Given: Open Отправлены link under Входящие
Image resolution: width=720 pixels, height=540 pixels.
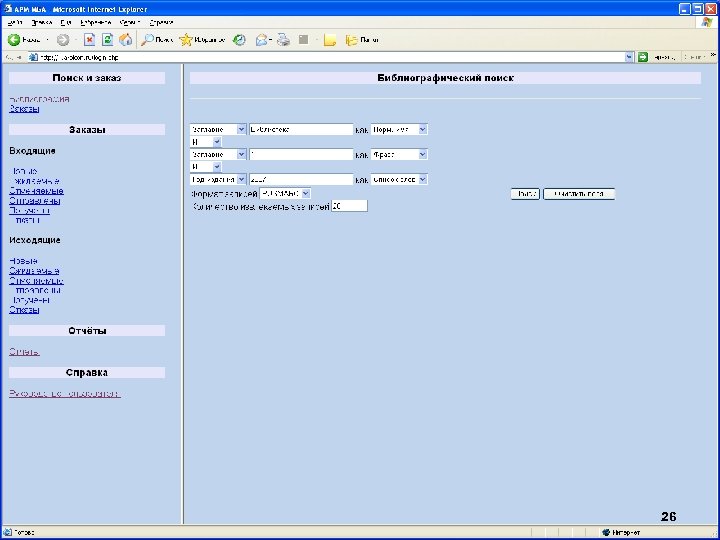Looking at the screenshot, I should (x=35, y=201).
